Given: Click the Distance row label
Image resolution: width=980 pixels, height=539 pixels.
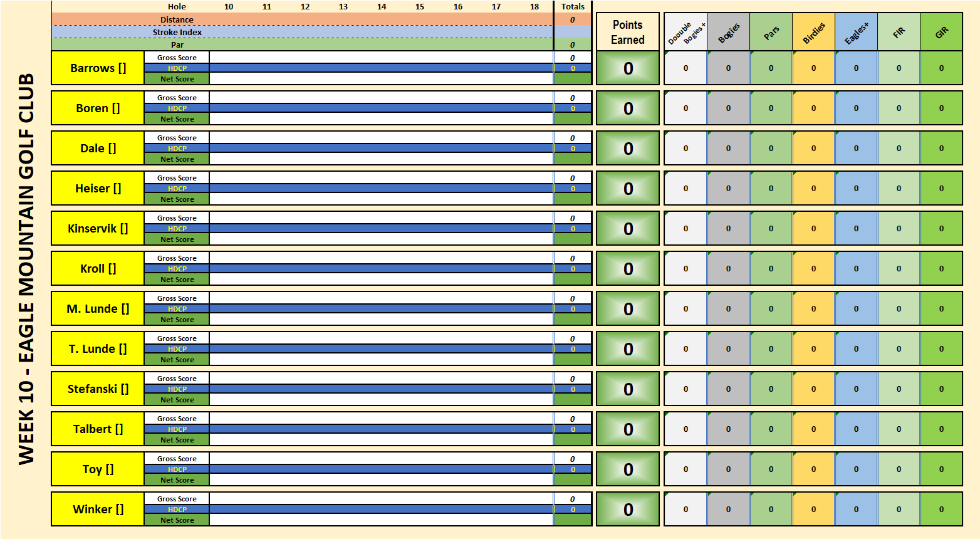Looking at the screenshot, I should click(x=177, y=19).
